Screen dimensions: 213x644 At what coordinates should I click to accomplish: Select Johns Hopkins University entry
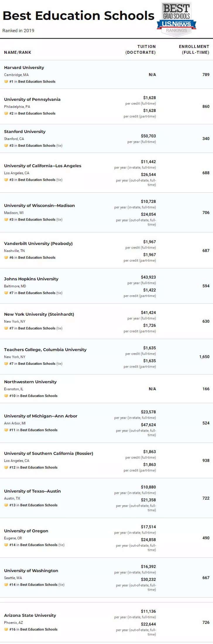point(31,279)
